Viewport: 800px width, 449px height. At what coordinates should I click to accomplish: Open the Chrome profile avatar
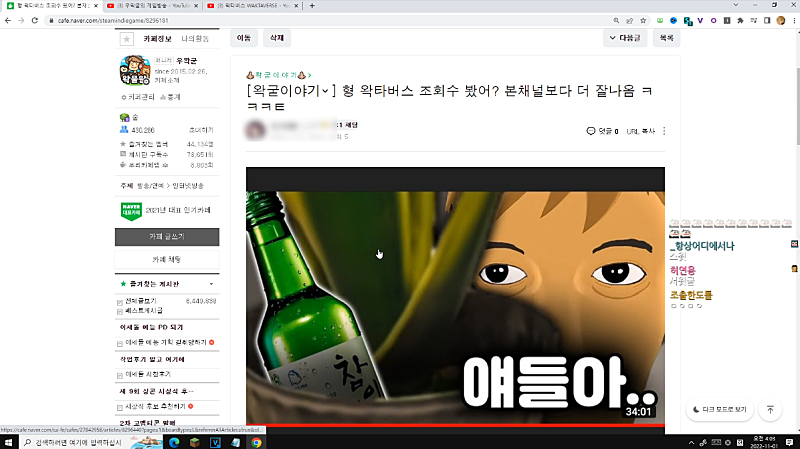pyautogui.click(x=781, y=20)
